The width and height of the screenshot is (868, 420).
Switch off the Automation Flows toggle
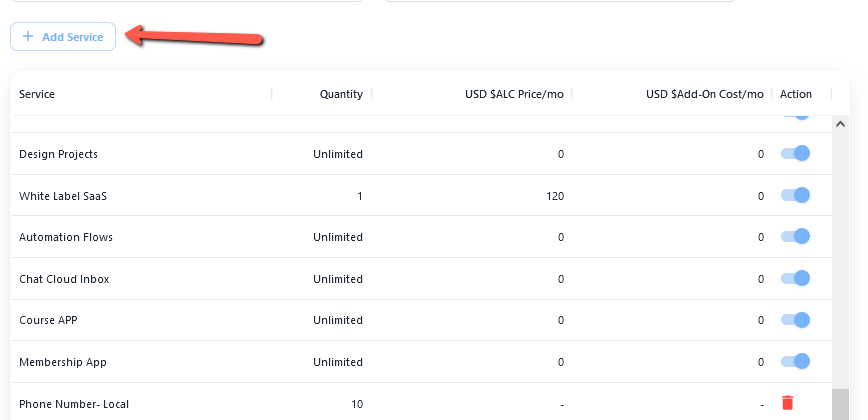(x=796, y=237)
